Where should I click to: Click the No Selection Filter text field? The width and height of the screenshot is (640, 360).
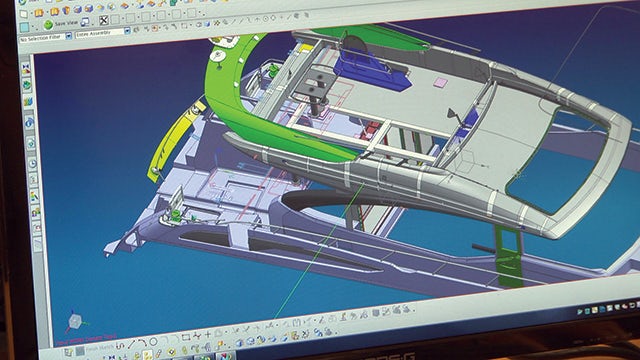point(42,38)
